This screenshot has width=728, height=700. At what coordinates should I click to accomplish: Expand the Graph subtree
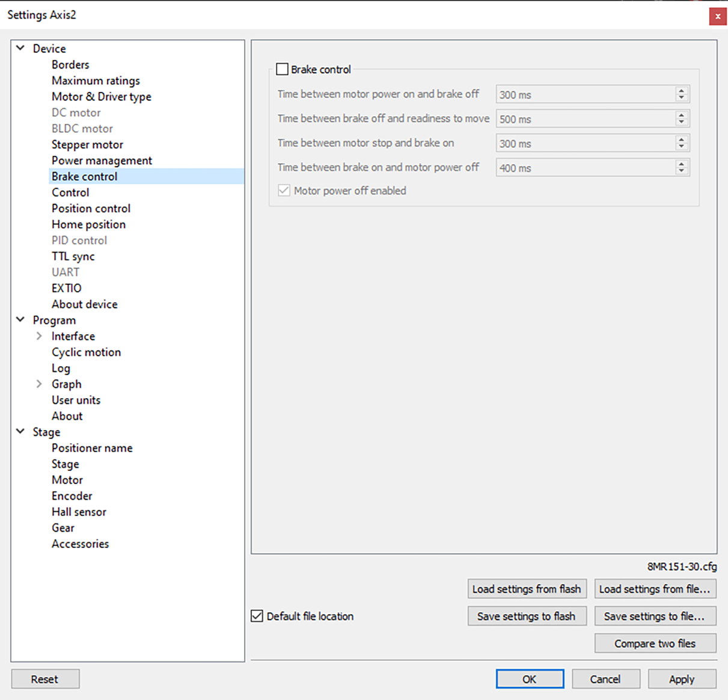38,384
